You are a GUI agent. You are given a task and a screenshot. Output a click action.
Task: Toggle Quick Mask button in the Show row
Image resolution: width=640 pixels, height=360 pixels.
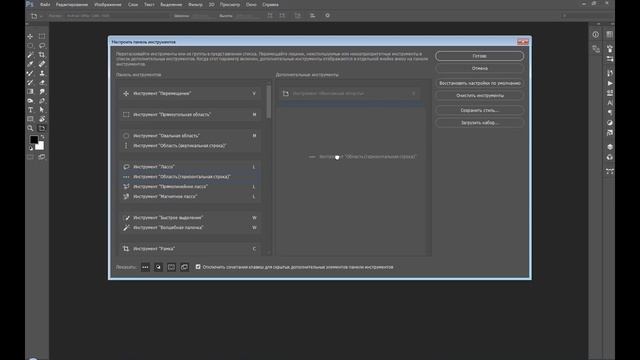pyautogui.click(x=171, y=267)
